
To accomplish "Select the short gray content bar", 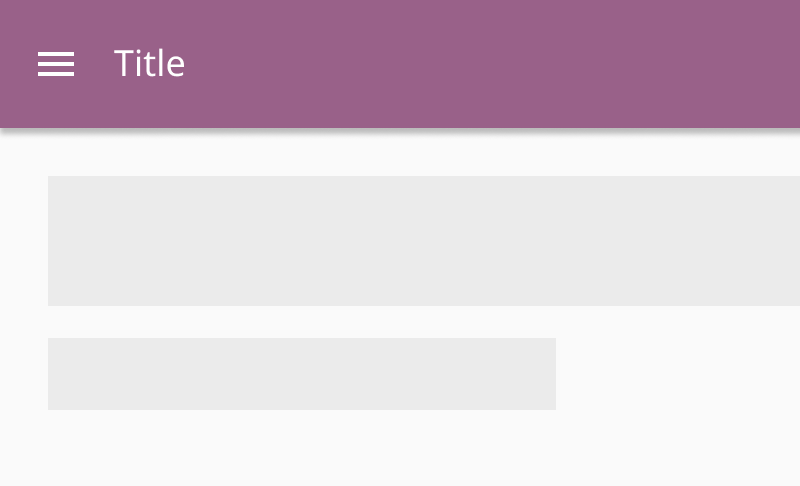I will [302, 374].
